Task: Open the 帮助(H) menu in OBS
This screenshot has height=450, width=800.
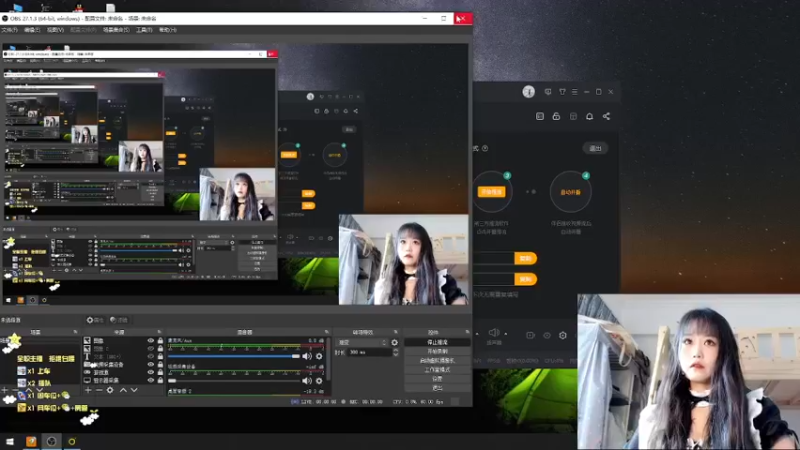Action: (167, 30)
